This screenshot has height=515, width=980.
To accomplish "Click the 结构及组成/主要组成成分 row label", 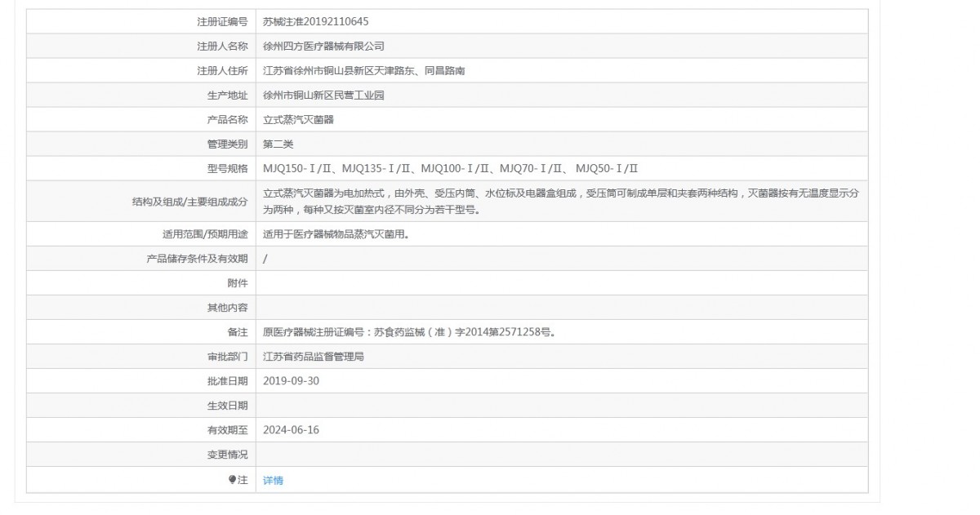I will click(189, 202).
